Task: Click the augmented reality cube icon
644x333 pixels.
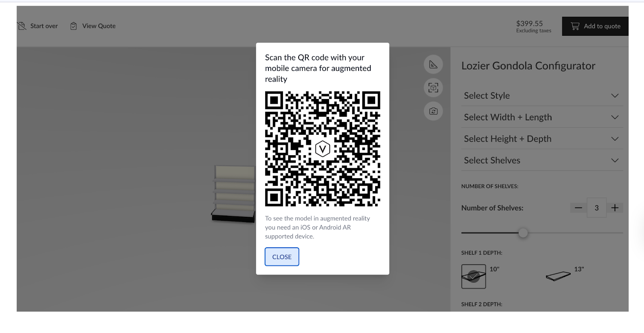Action: tap(433, 88)
